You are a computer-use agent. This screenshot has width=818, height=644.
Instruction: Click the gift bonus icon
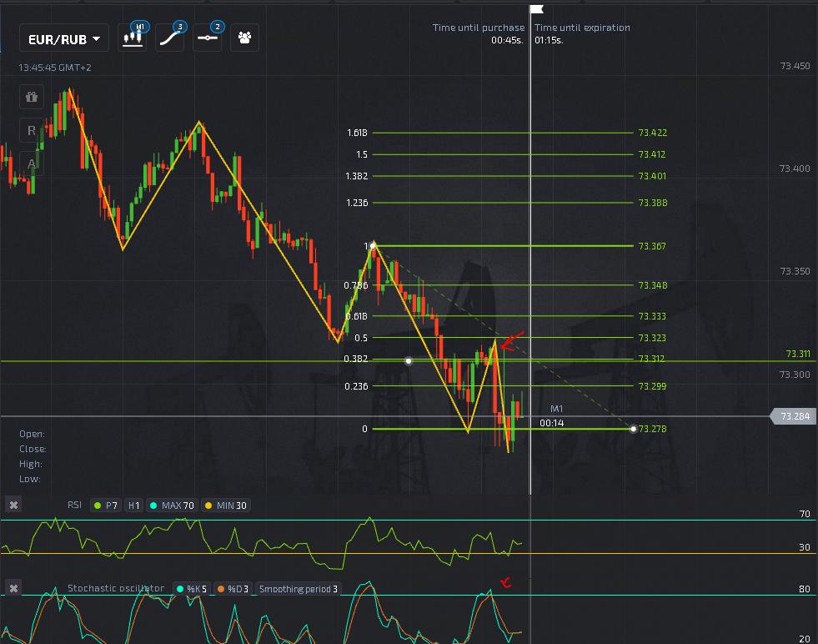32,97
